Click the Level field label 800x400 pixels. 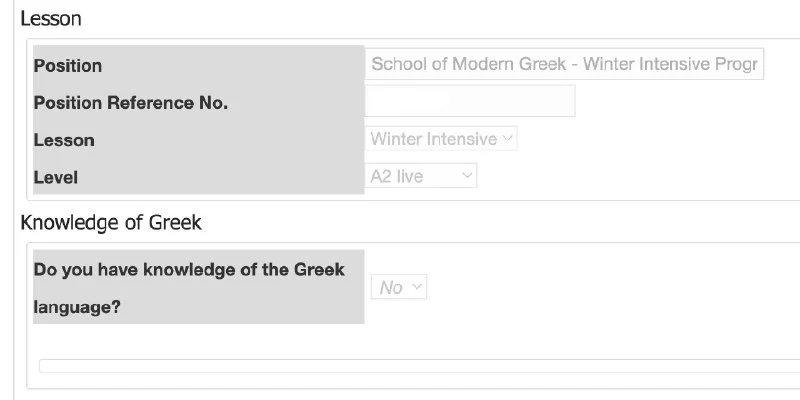click(x=56, y=178)
